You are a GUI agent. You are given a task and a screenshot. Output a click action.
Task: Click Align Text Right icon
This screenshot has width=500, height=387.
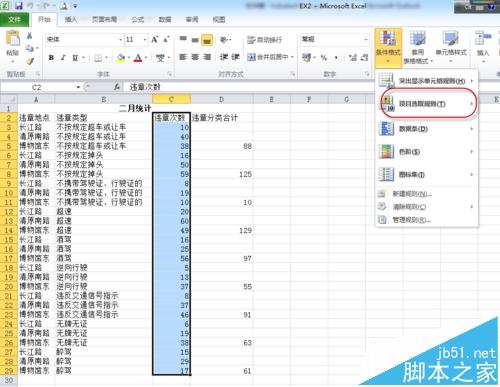coord(207,57)
